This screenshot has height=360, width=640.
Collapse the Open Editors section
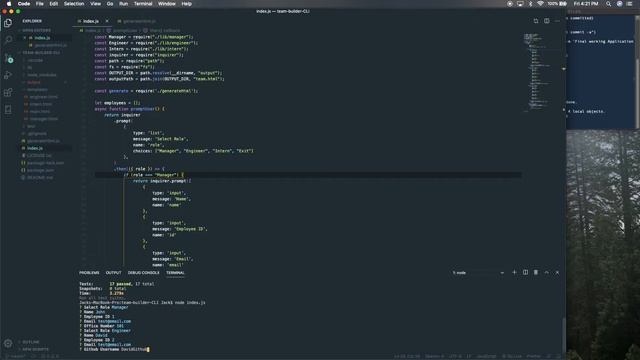click(x=36, y=30)
